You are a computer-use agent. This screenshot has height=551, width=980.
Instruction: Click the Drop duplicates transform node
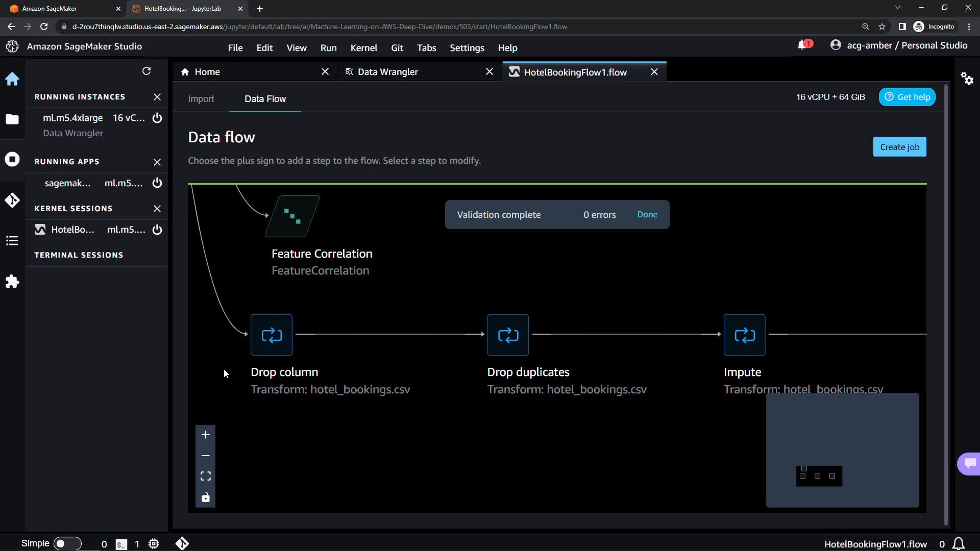[x=508, y=335]
